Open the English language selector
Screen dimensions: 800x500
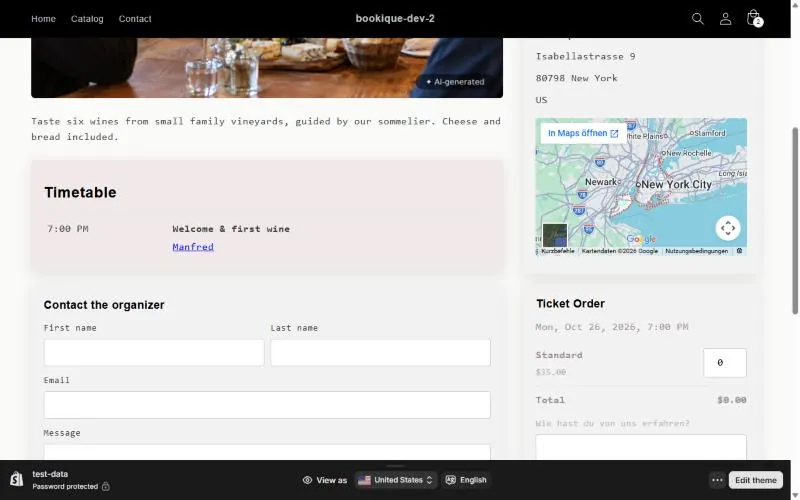tap(466, 480)
